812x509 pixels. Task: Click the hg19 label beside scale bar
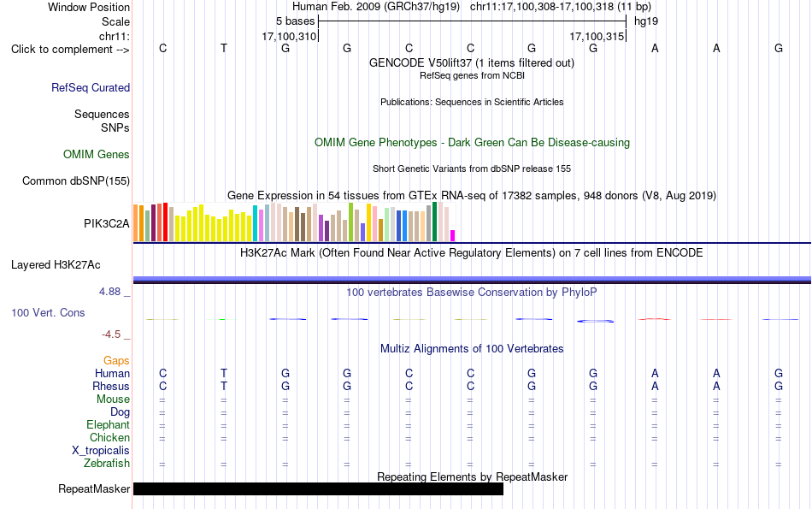coord(646,21)
